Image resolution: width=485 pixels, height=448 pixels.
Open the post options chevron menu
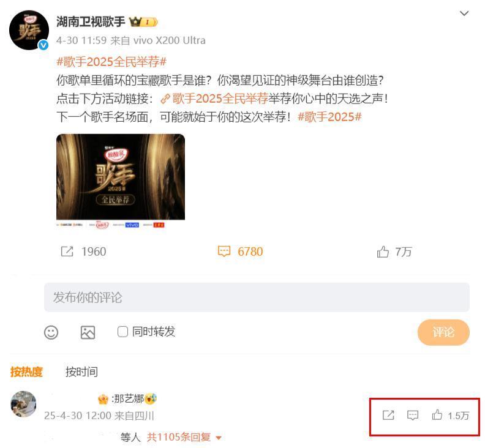pyautogui.click(x=464, y=13)
